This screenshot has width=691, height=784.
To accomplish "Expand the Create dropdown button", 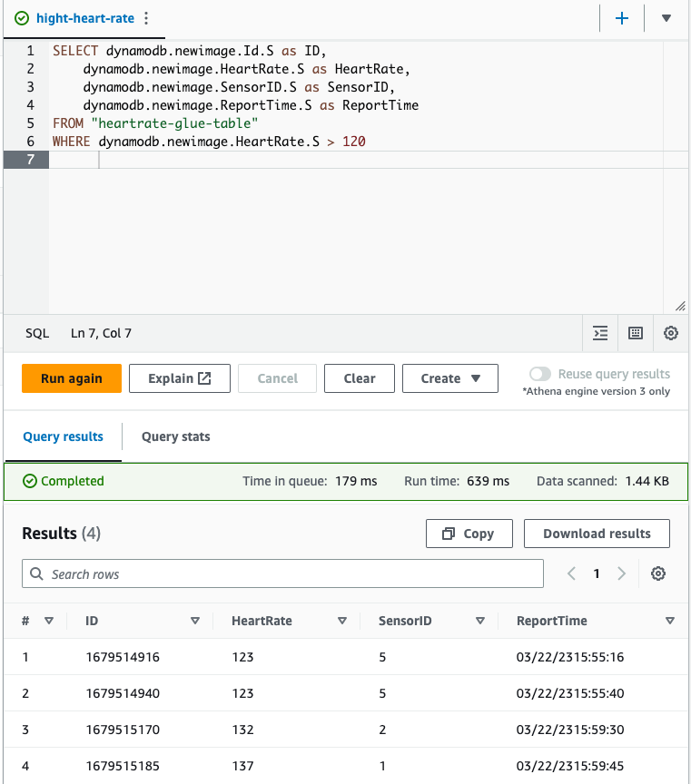I will (x=449, y=378).
